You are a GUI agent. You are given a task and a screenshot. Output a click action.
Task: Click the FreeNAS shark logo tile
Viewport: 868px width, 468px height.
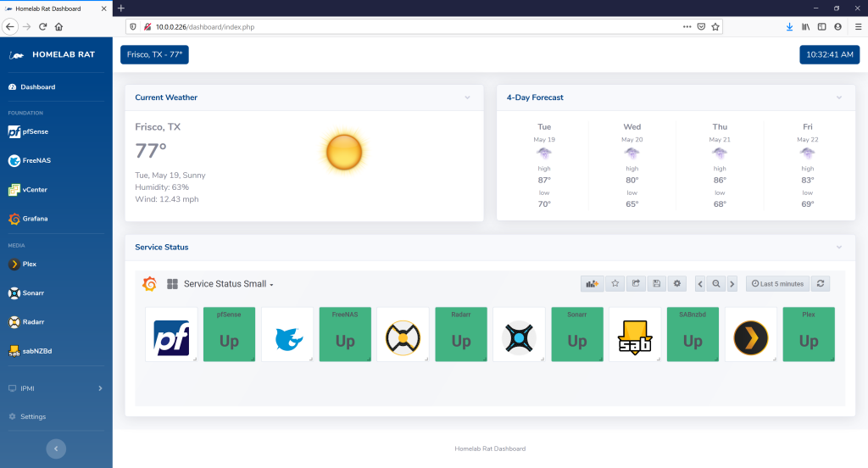(x=287, y=335)
